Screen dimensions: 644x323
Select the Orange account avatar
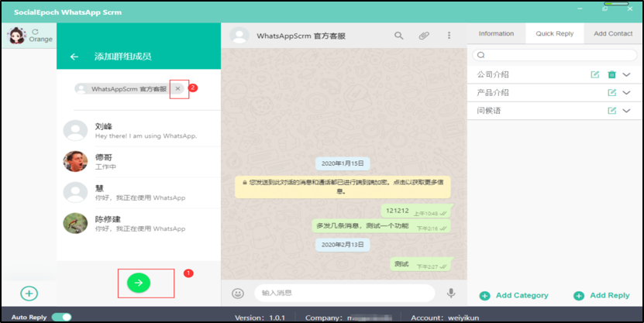[17, 36]
